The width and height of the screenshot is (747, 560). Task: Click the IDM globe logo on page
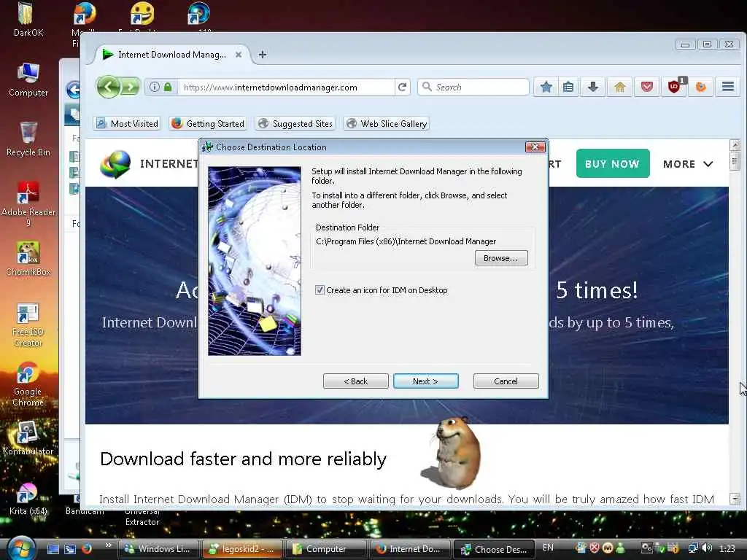coord(115,164)
